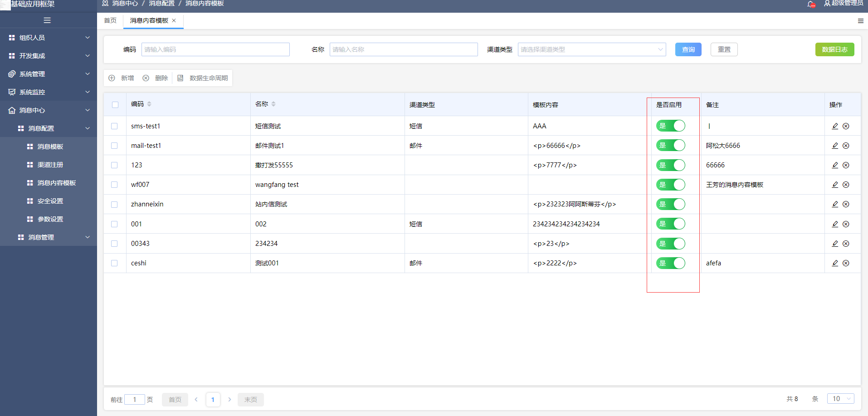This screenshot has width=868, height=416.
Task: Sort by 编码 column sort arrows
Action: pyautogui.click(x=149, y=104)
